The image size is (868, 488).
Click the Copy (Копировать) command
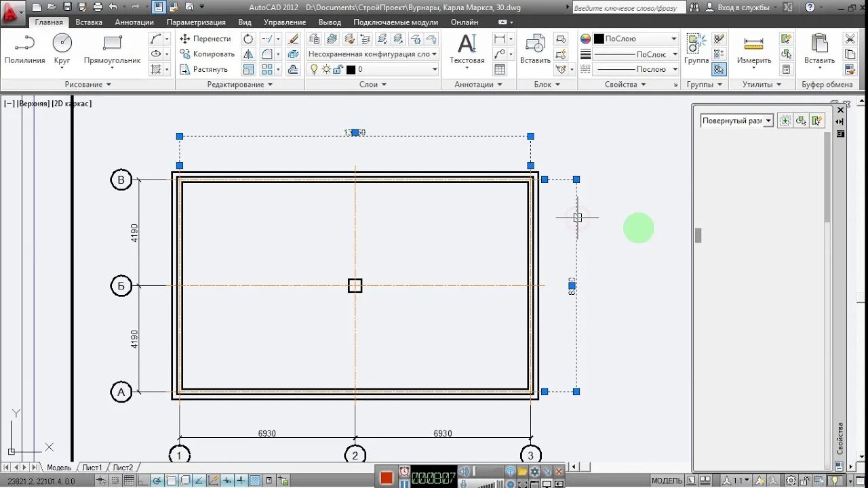pos(207,54)
